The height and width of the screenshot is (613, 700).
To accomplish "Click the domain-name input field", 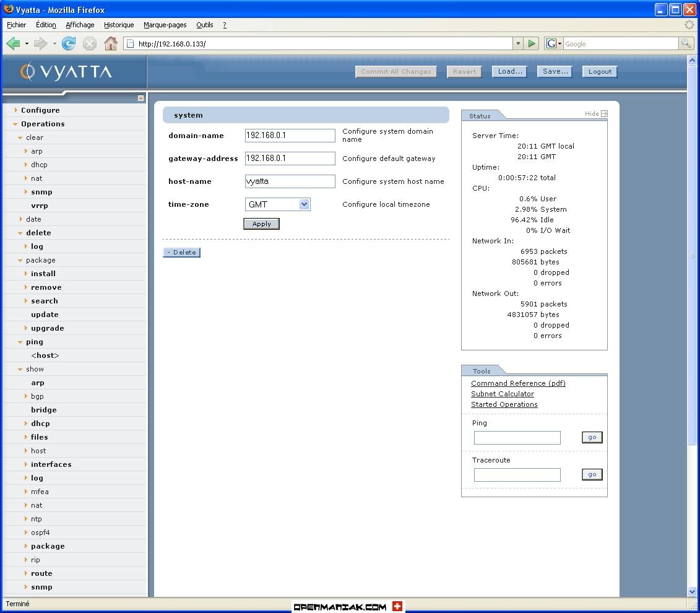I will 290,136.
